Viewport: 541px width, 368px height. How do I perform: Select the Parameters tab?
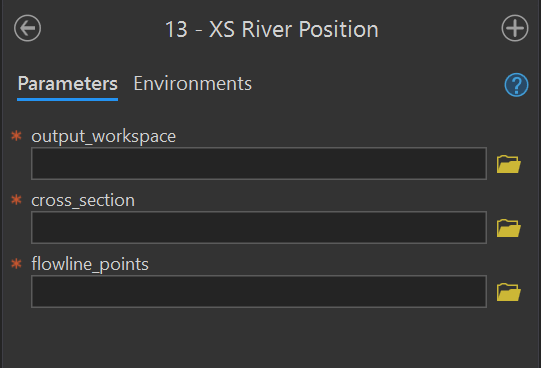pyautogui.click(x=68, y=84)
